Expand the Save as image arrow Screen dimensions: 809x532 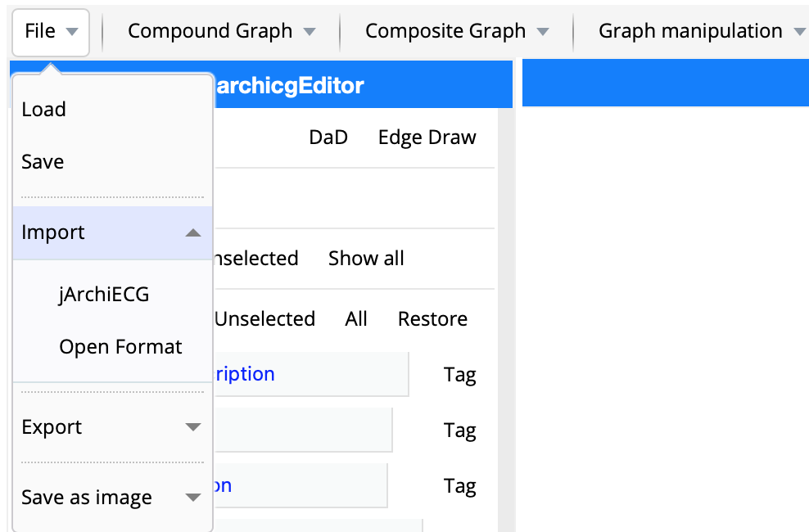click(193, 498)
